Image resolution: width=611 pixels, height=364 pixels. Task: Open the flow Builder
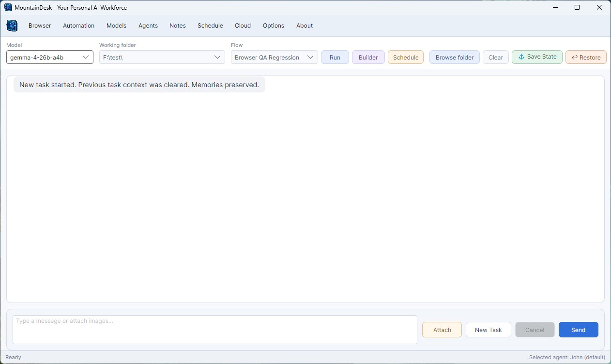click(x=368, y=57)
